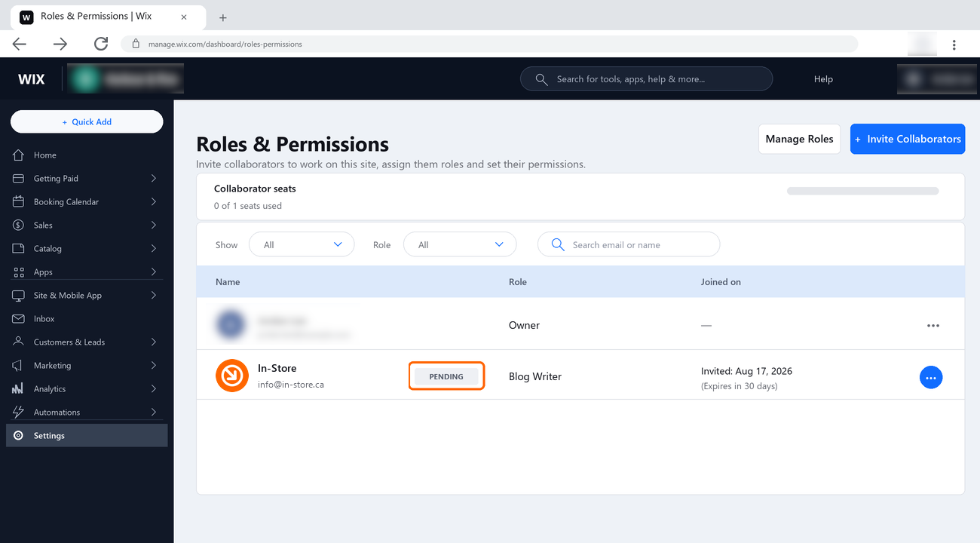980x543 pixels.
Task: Click the Help link in the header
Action: (823, 79)
